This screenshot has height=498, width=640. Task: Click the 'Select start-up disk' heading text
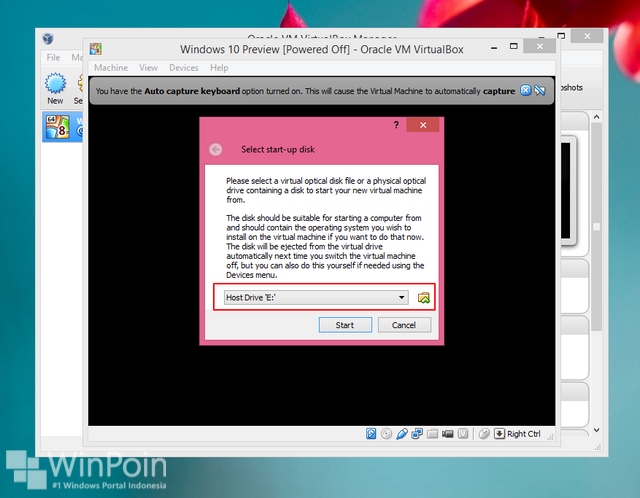pos(278,149)
